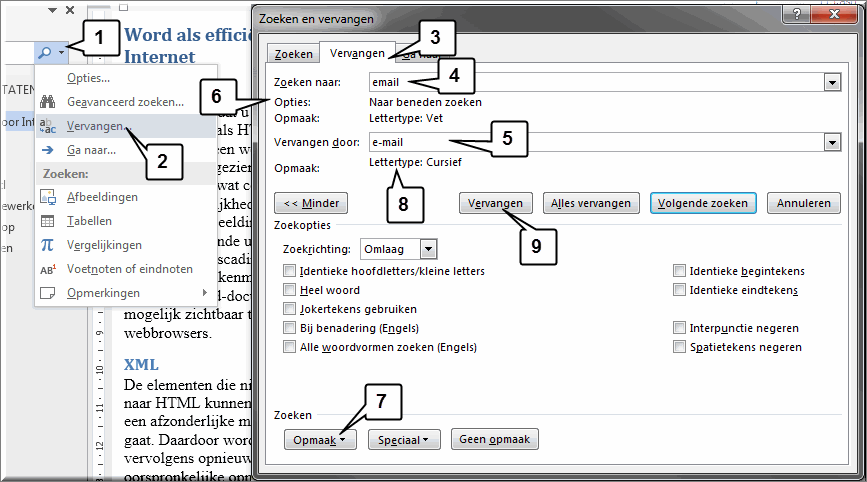Open the Vervangen door history dropdown
This screenshot has height=482, width=867.
pos(832,143)
